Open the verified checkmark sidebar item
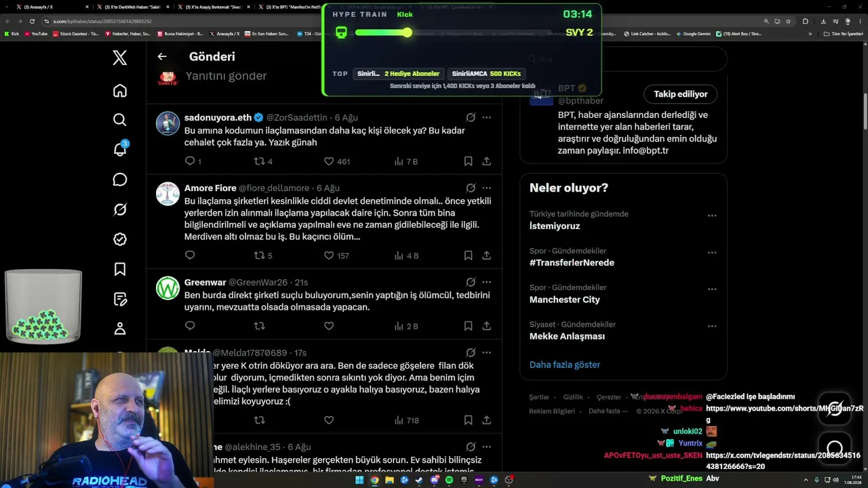Image resolution: width=868 pixels, height=488 pixels. 120,239
